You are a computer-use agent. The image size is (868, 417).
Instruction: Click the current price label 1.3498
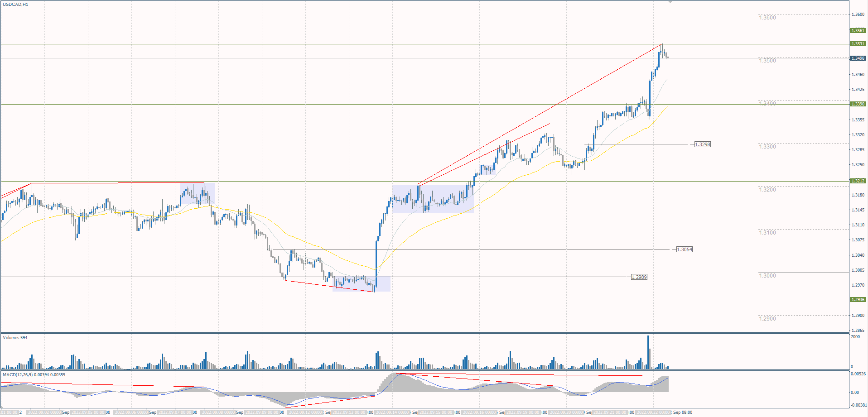[858, 58]
